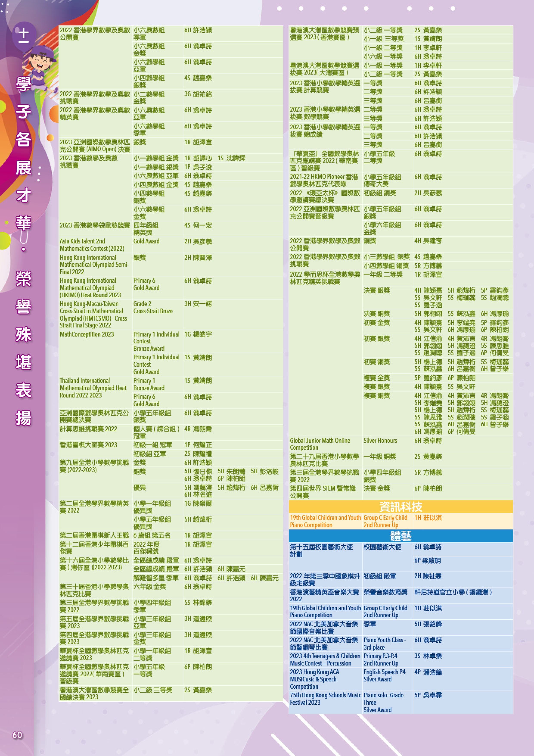The image size is (534, 756).
Task: Select 第十二屆香港少年圍棋百傑賽 entry
Action: tap(94, 548)
